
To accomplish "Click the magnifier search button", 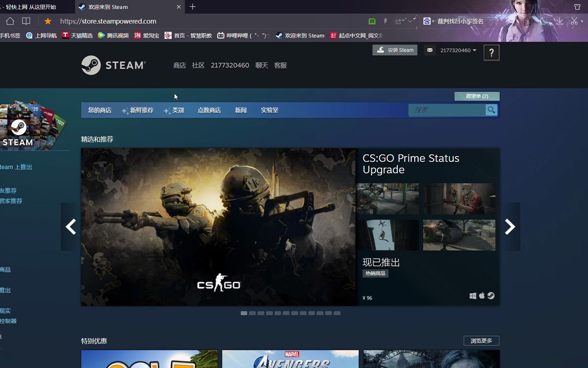I will pyautogui.click(x=491, y=110).
